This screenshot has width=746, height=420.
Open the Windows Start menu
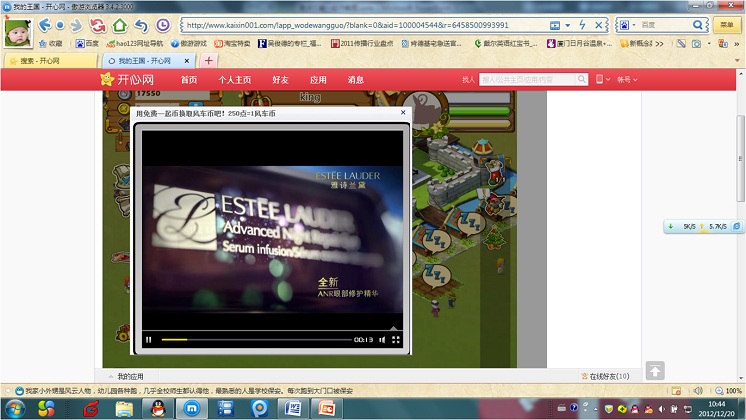(x=14, y=408)
